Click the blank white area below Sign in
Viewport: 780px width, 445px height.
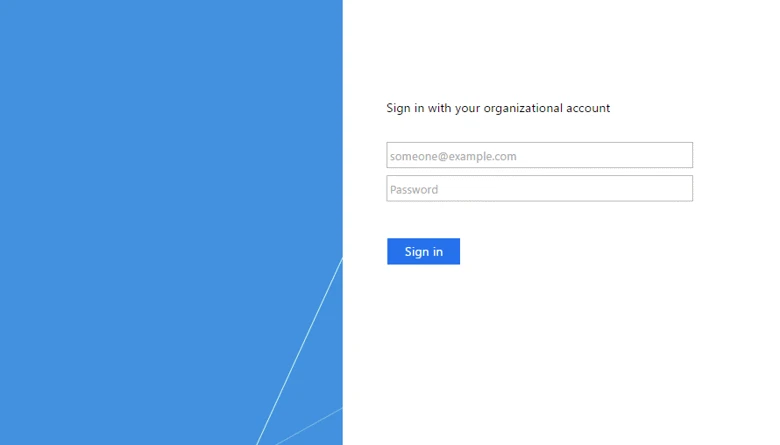click(547, 348)
